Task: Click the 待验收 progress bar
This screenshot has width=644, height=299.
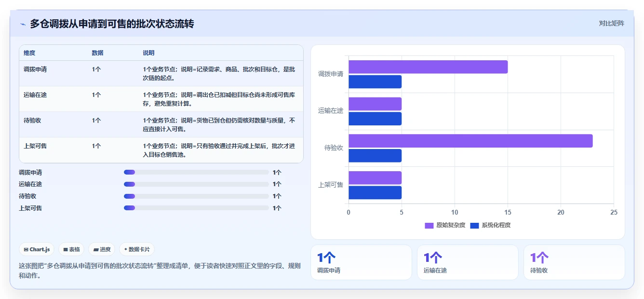Action: point(196,196)
